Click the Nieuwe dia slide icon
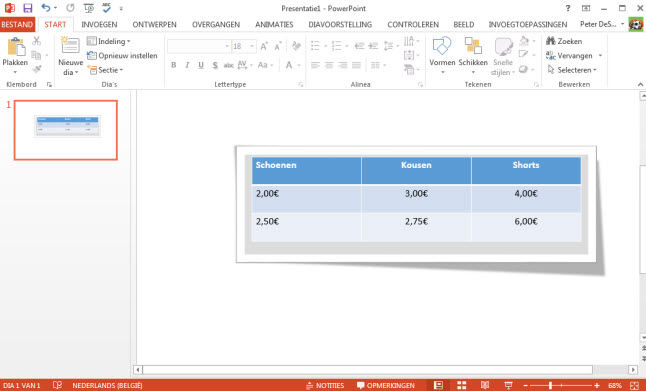The width and height of the screenshot is (646, 391). tap(70, 45)
